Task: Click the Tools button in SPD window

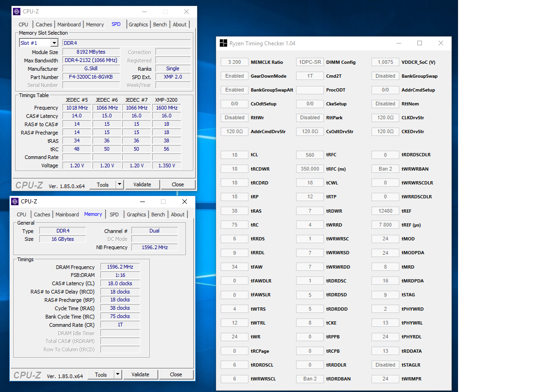Action: pos(103,184)
